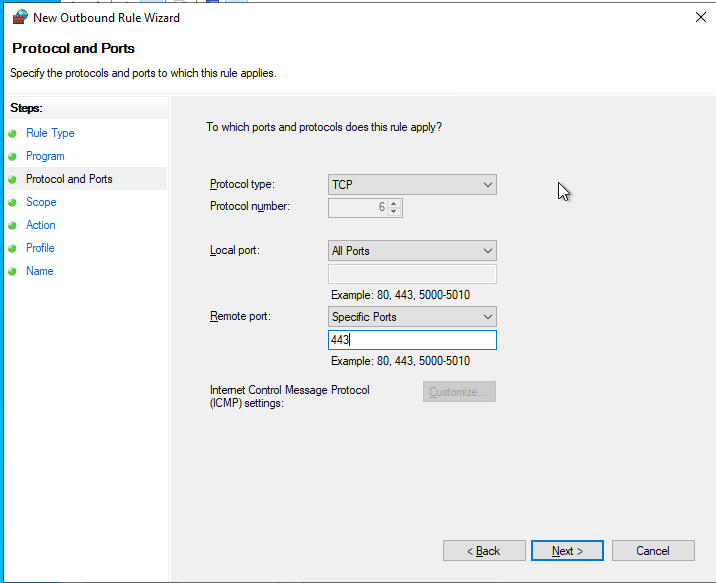Decrease protocol number with down arrow
716x583 pixels.
click(394, 212)
